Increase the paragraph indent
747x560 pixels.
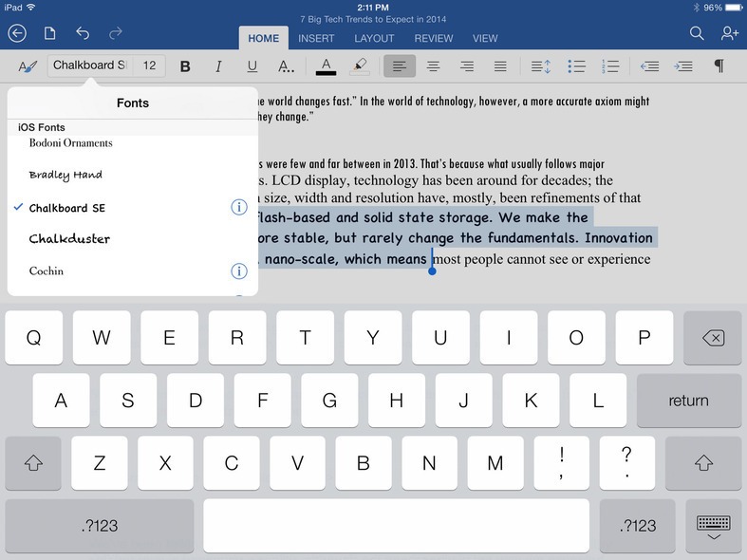(683, 66)
